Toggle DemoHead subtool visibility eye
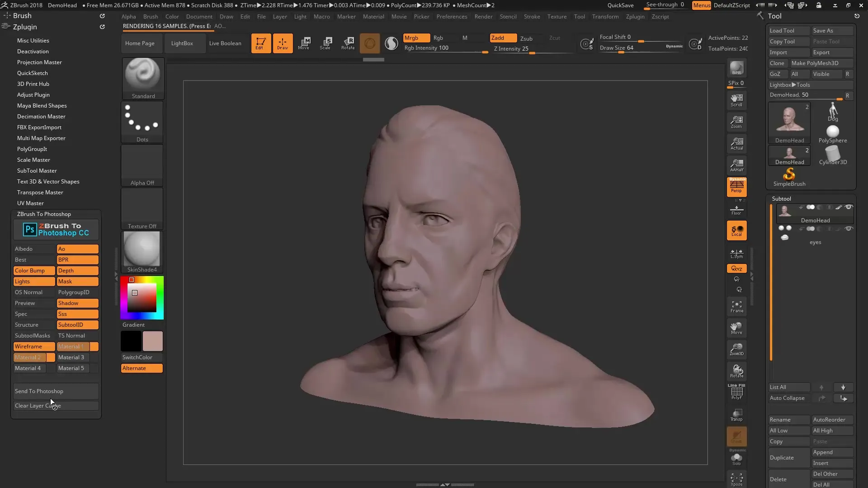The height and width of the screenshot is (488, 868). [849, 207]
